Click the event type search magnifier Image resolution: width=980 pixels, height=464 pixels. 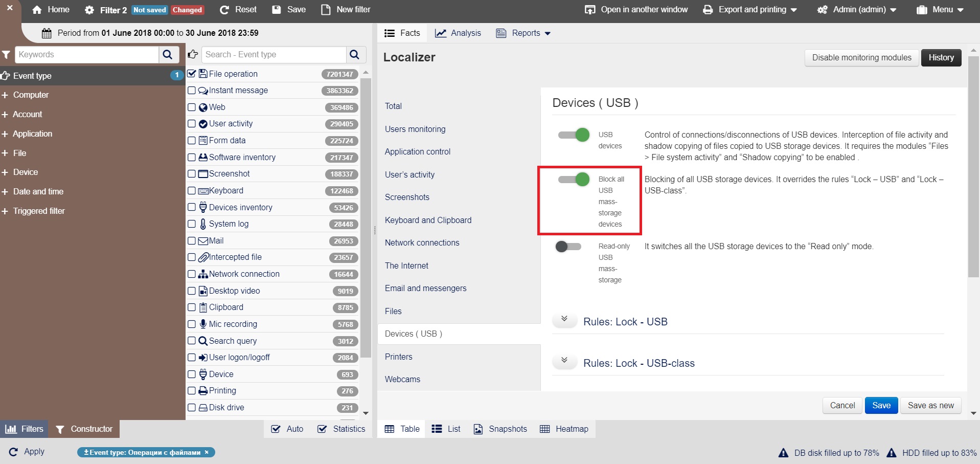point(355,55)
